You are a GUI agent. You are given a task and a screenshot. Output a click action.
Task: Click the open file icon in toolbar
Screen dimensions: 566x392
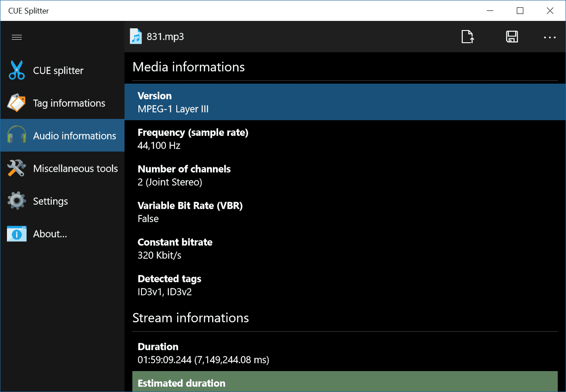click(x=468, y=37)
